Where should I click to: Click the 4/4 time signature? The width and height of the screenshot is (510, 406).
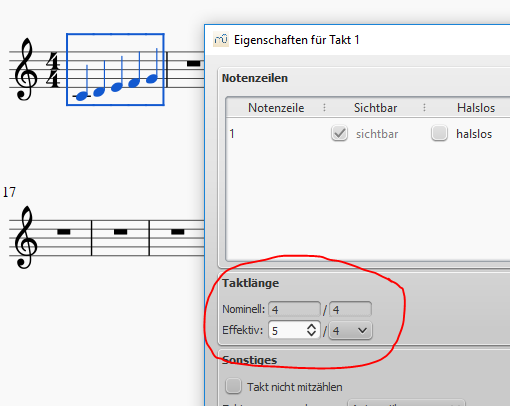[53, 70]
